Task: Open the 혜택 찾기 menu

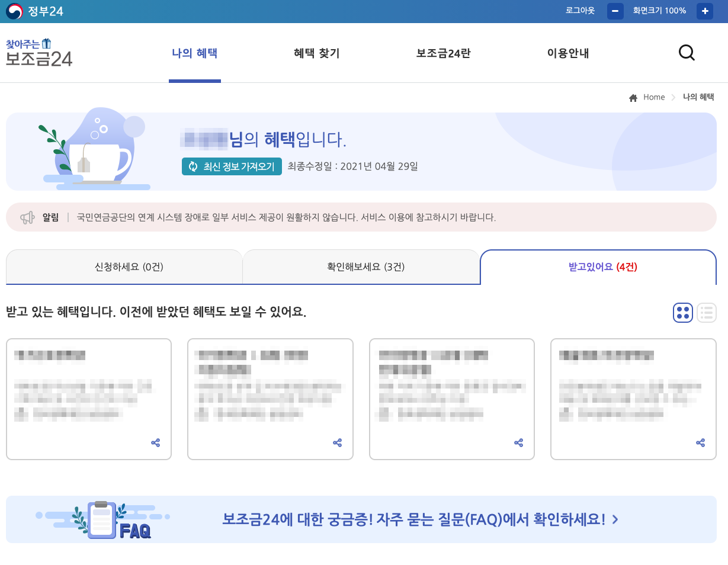Action: (x=317, y=53)
